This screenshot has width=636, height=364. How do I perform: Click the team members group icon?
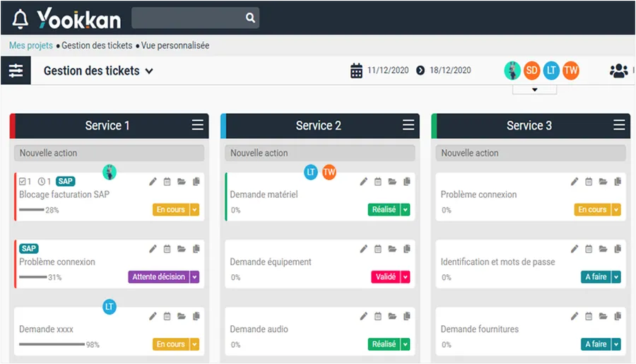click(618, 71)
